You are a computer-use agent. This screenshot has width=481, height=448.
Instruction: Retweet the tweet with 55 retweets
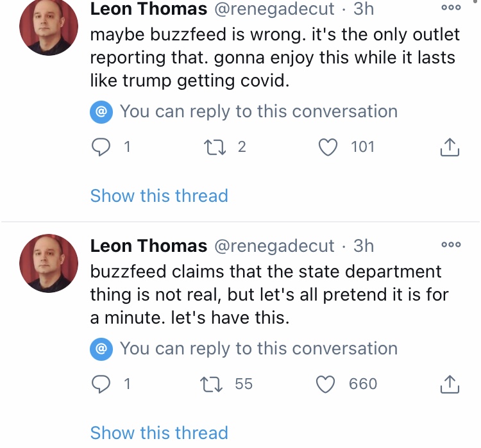pyautogui.click(x=212, y=384)
